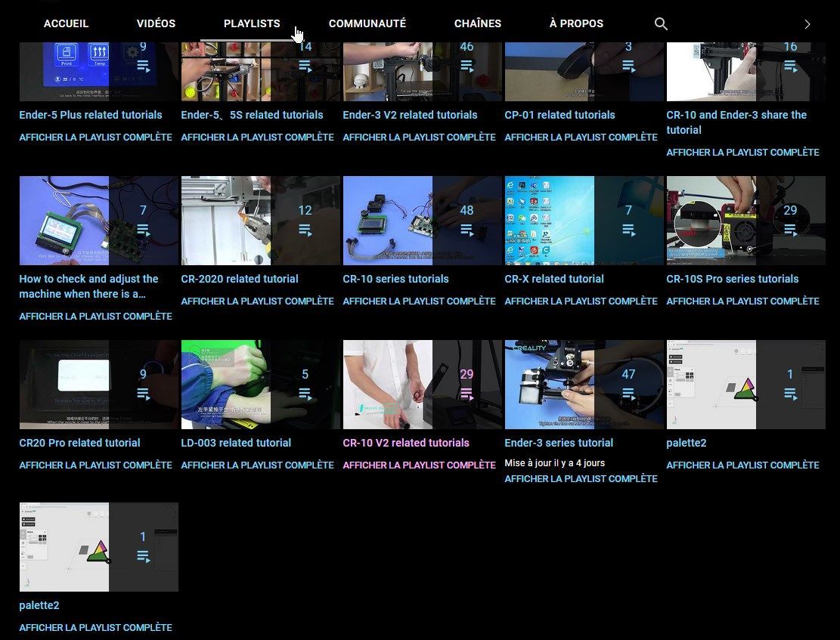Show full playlist under CR-10 V2 tutorials
This screenshot has width=840, height=640.
pos(419,465)
